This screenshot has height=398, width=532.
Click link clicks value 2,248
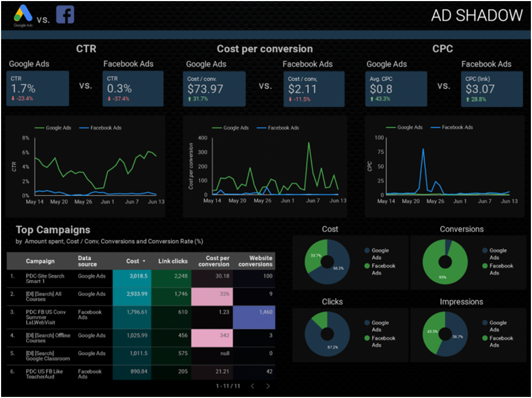tap(181, 276)
